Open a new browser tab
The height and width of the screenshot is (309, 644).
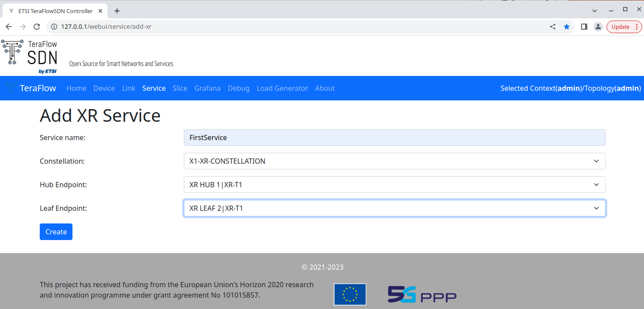[x=117, y=11]
